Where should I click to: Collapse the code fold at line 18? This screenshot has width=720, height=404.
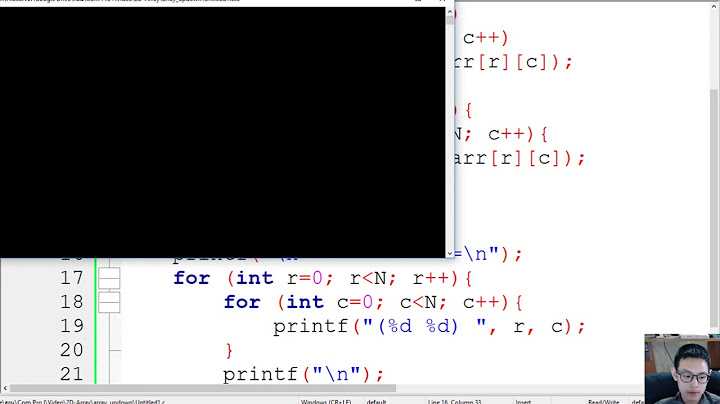pyautogui.click(x=109, y=302)
